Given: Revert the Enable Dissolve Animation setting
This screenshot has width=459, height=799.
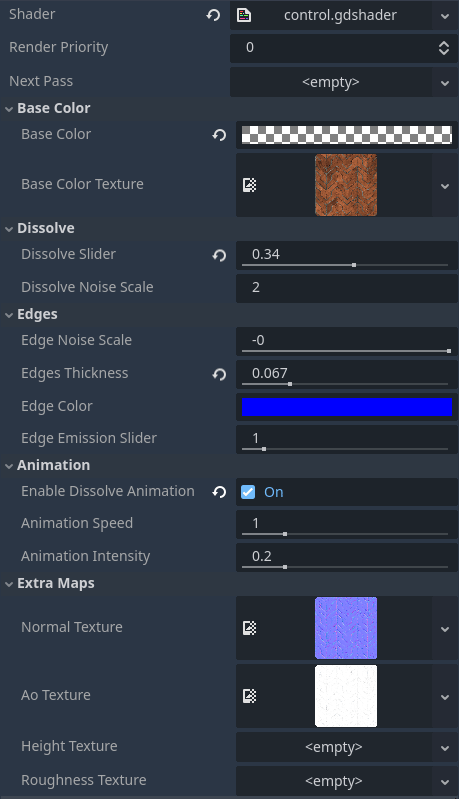Looking at the screenshot, I should pos(220,492).
